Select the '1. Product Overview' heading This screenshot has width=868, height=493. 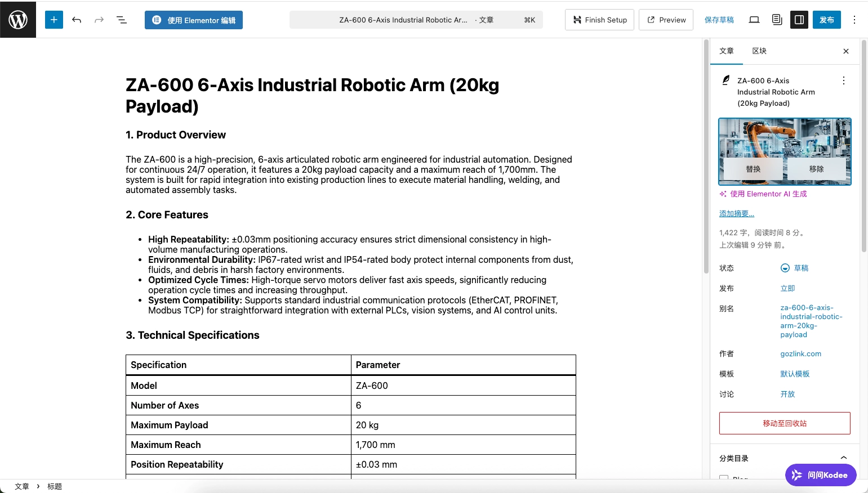click(x=176, y=135)
